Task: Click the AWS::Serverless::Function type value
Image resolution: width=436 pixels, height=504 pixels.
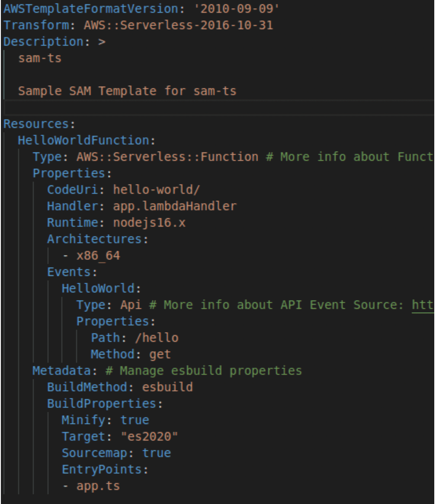Action: [167, 157]
